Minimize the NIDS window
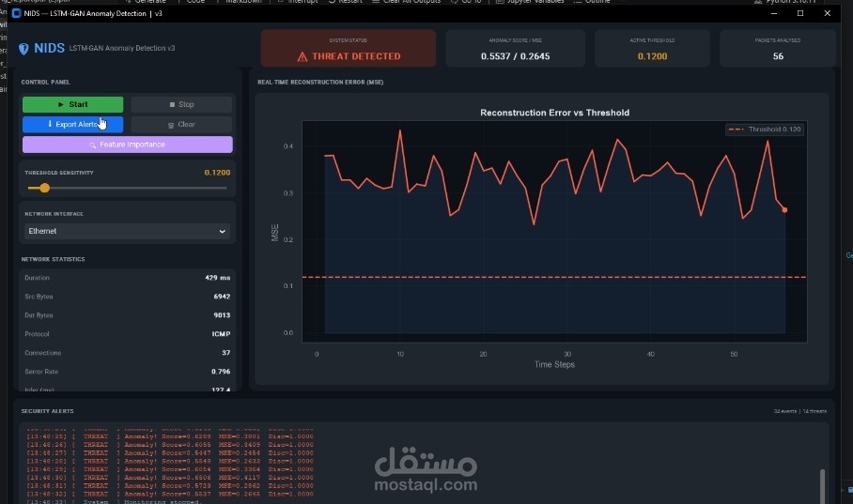Image resolution: width=853 pixels, height=504 pixels. (x=773, y=13)
